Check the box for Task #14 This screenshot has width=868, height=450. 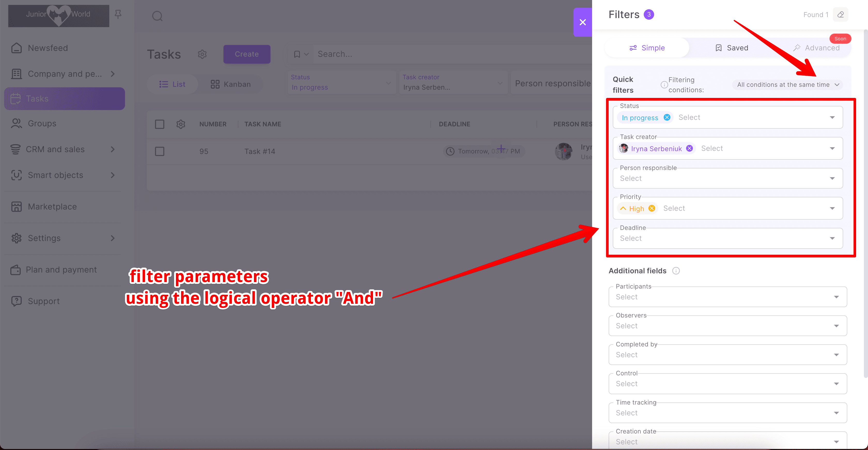pos(159,151)
